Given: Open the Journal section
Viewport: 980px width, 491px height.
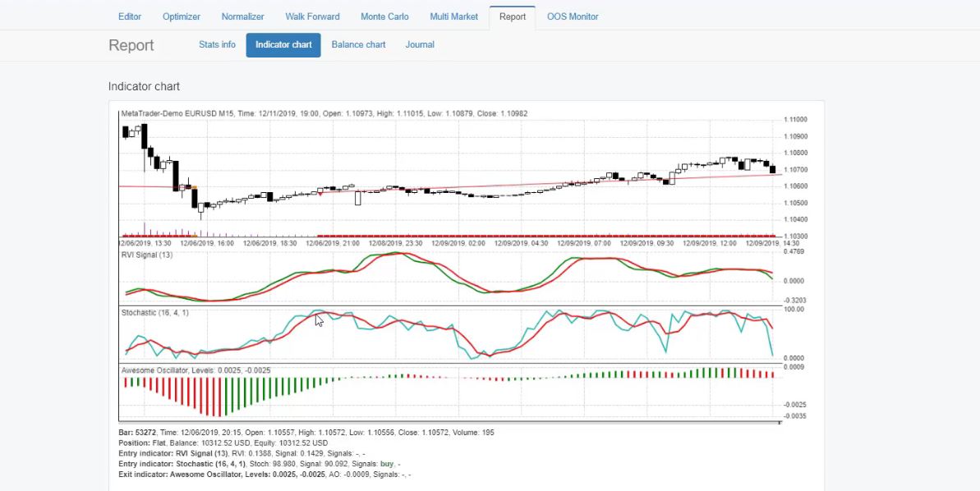Looking at the screenshot, I should click(x=420, y=44).
